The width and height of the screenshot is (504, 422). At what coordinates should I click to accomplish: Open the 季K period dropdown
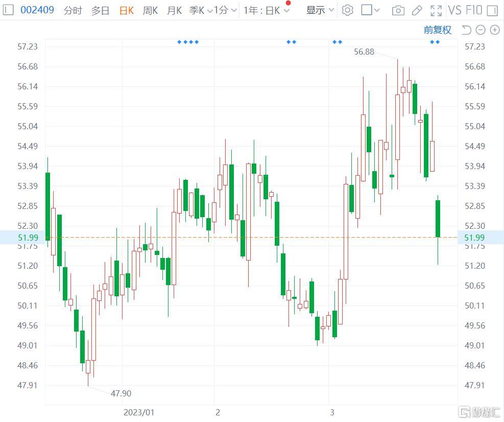coord(201,11)
